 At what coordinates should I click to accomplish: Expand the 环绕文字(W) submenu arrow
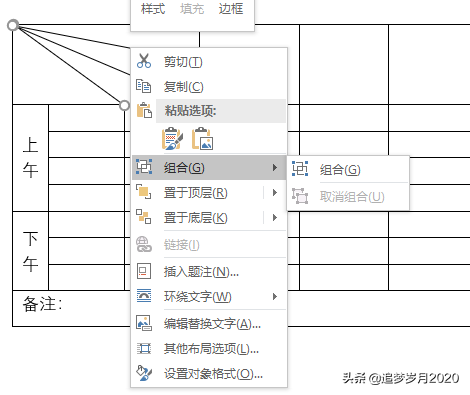click(x=275, y=296)
